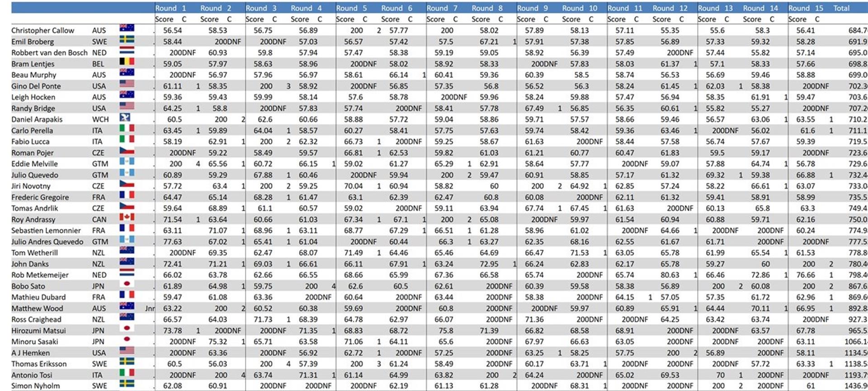Click the Czech flag in Roman Pojer's row
This screenshot has height=391, width=868.
pos(127,150)
